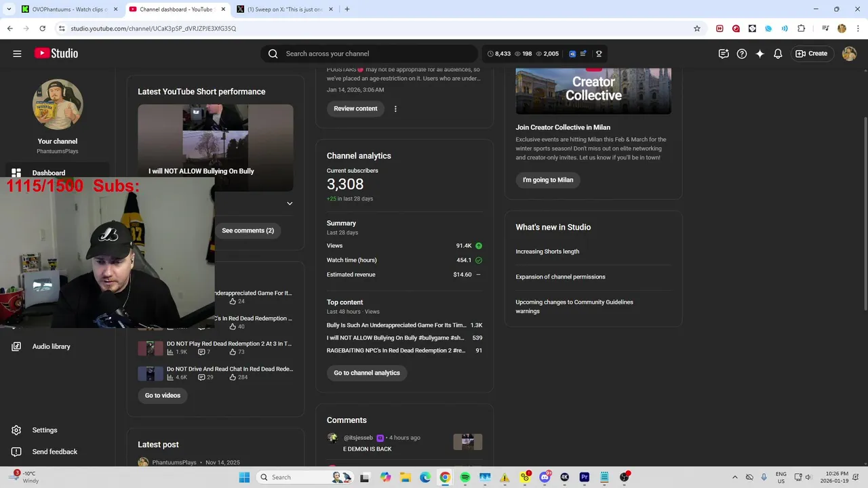
Task: Expand the Short performance chevron
Action: coord(290,203)
